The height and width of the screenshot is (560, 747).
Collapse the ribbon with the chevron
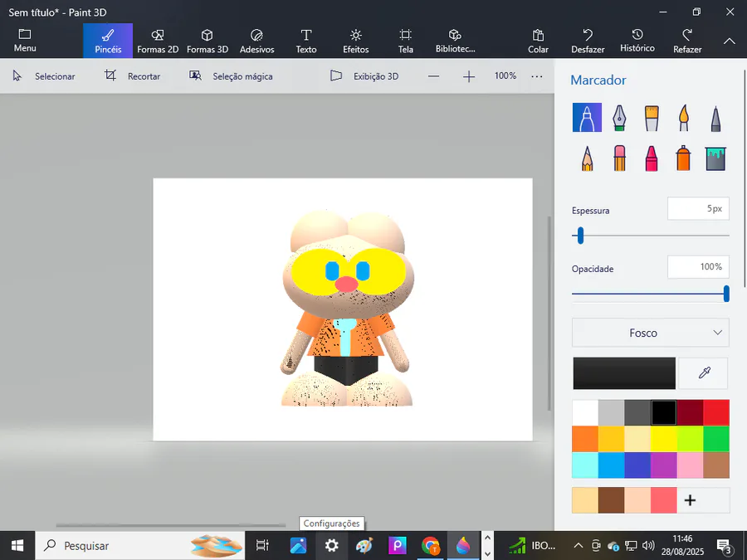click(730, 41)
